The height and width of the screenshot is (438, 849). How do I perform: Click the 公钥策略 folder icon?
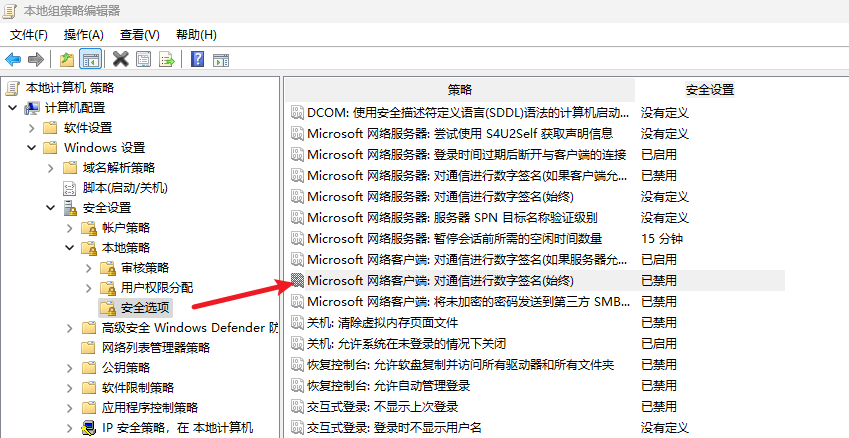(89, 368)
